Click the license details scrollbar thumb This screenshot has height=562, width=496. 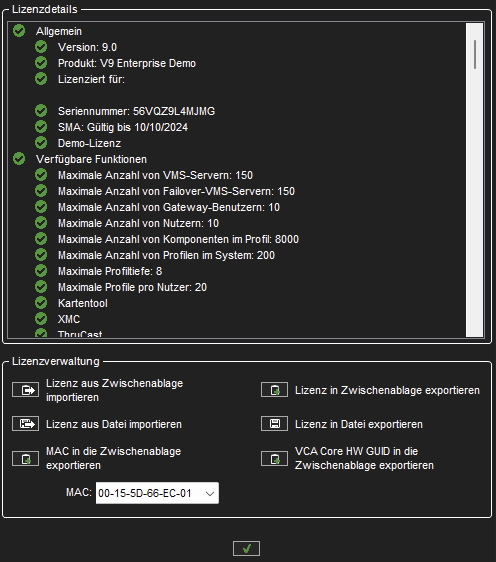[x=475, y=54]
